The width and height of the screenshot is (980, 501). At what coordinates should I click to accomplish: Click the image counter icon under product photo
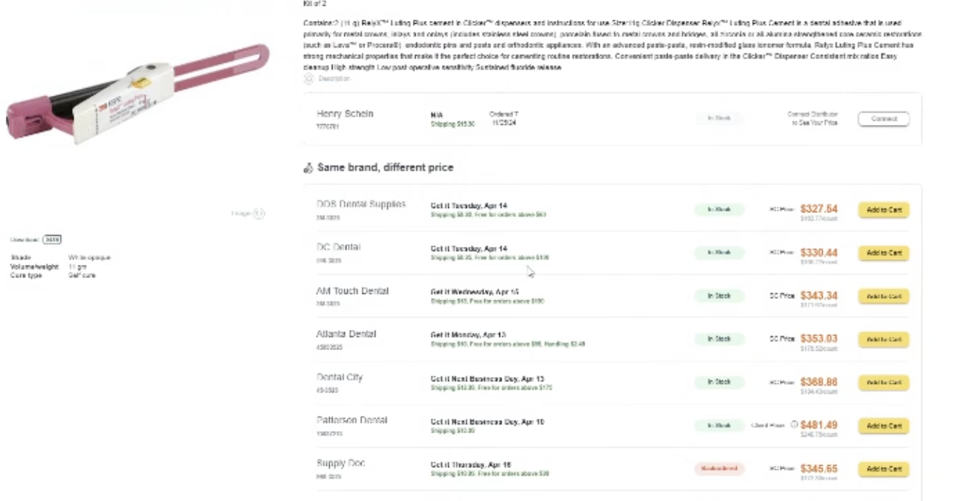pos(259,214)
